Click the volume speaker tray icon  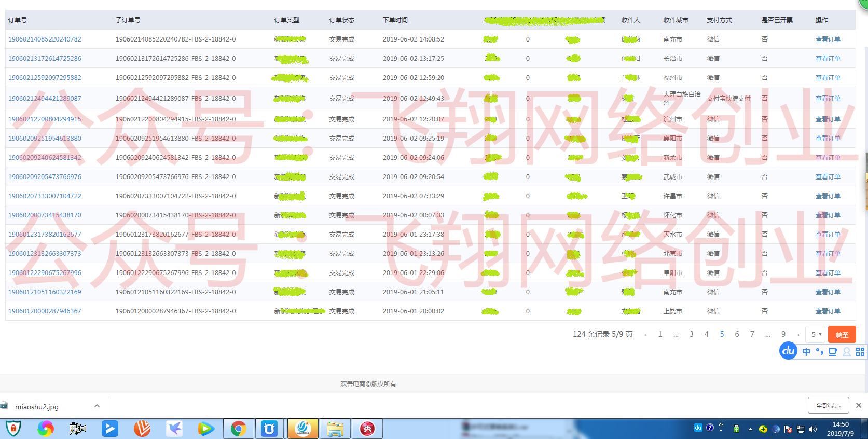pos(812,429)
